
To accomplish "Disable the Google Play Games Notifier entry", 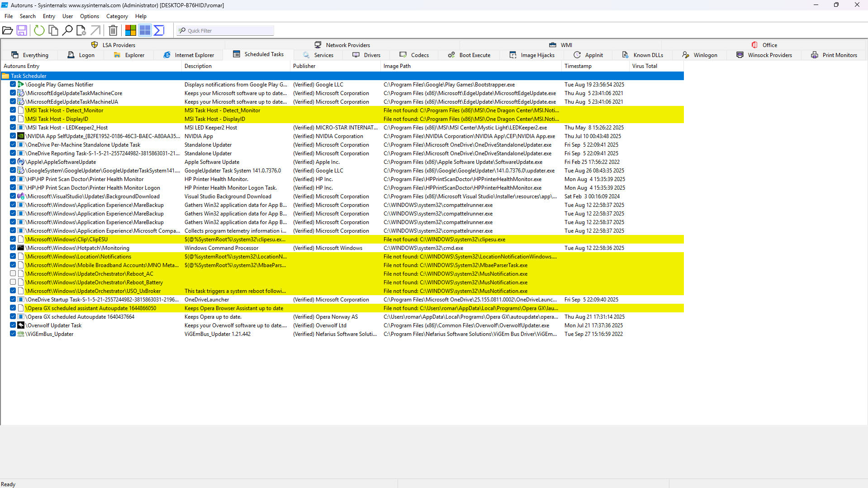I will pyautogui.click(x=13, y=85).
